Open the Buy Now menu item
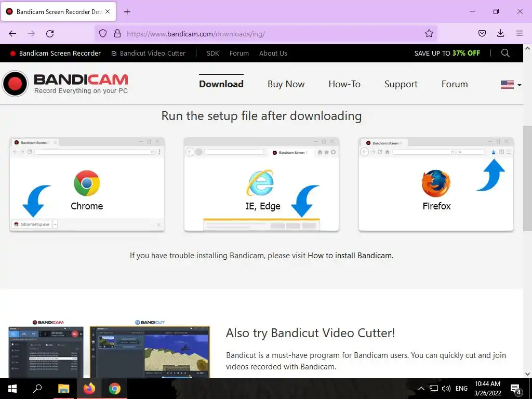 [x=286, y=84]
